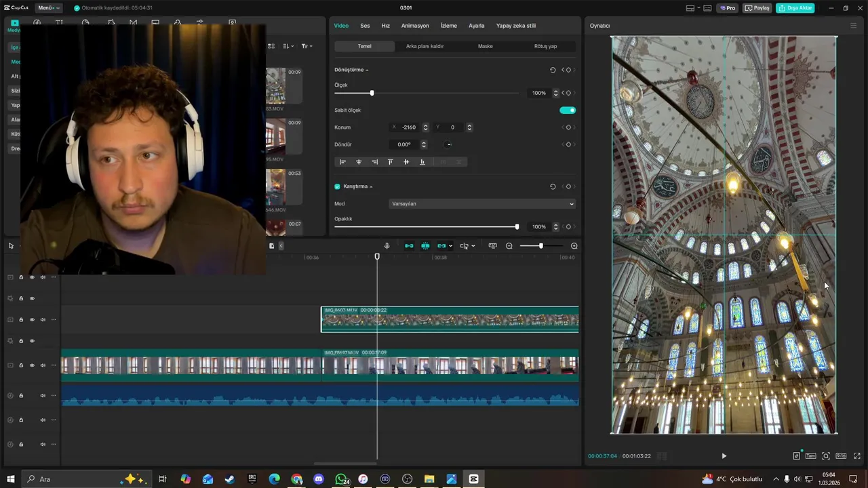The image size is (868, 488).
Task: Click the align left icon under Döndür
Action: click(342, 162)
